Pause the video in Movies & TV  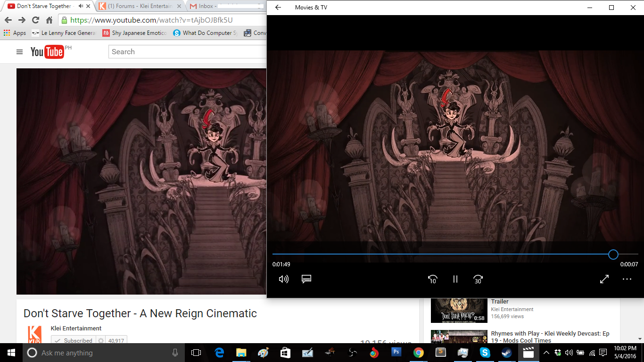point(455,279)
